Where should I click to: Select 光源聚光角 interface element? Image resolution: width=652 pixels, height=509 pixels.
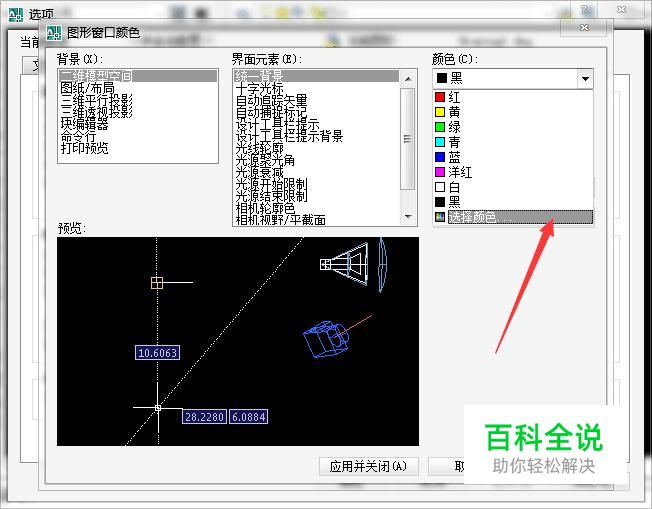tap(265, 160)
